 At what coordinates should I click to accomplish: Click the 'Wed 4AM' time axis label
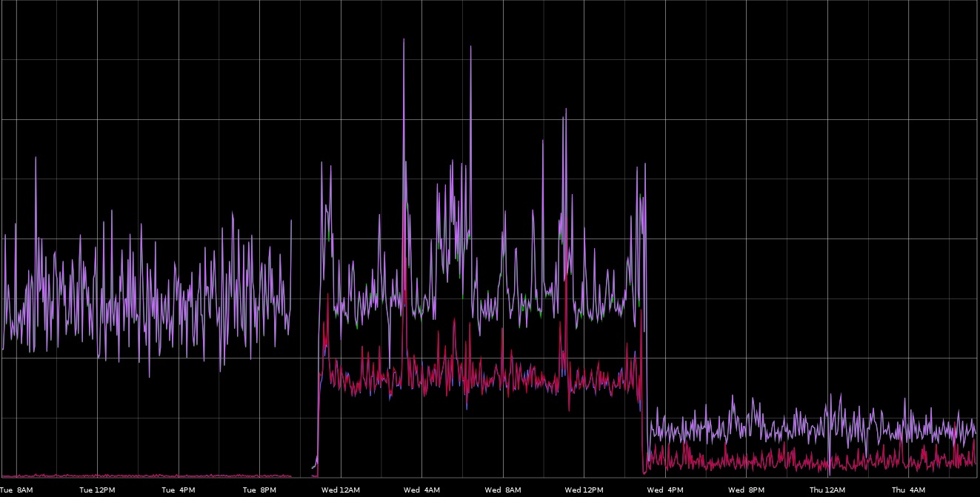421,490
